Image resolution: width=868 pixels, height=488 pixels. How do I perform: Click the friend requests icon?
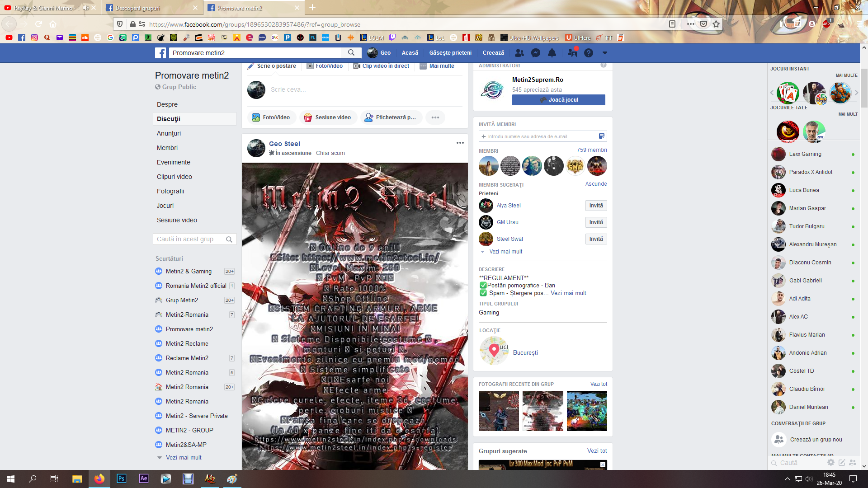click(x=519, y=53)
